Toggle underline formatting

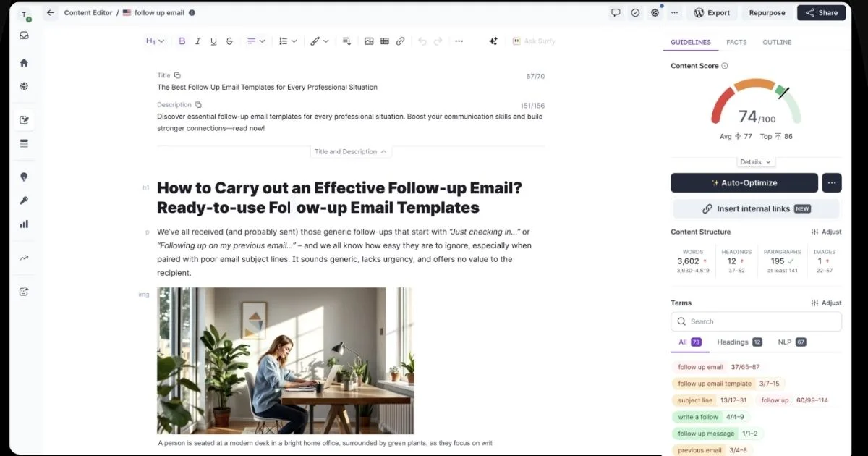pos(213,41)
